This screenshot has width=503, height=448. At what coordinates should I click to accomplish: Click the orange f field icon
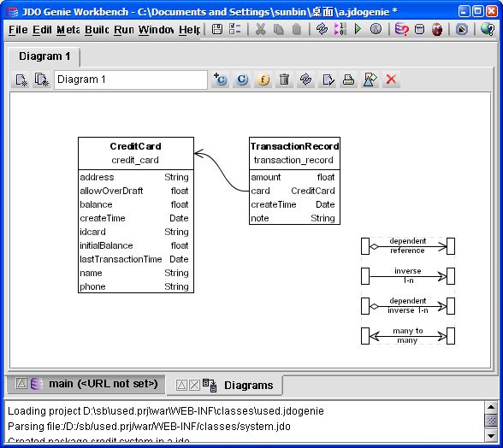263,80
